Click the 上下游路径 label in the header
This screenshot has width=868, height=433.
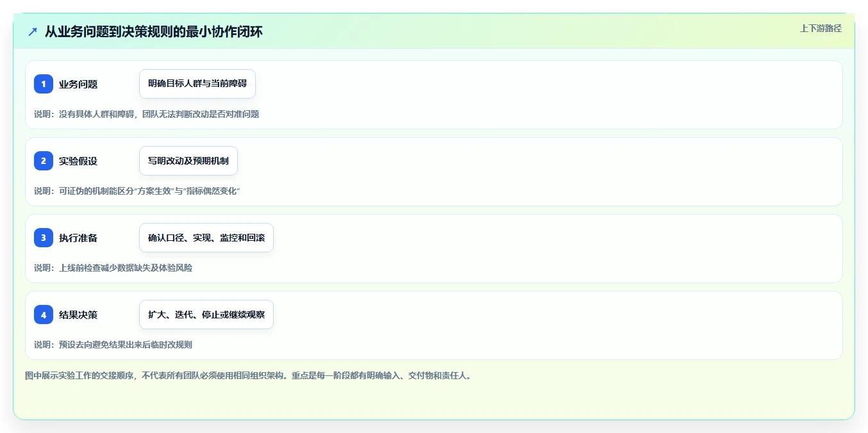(x=821, y=28)
